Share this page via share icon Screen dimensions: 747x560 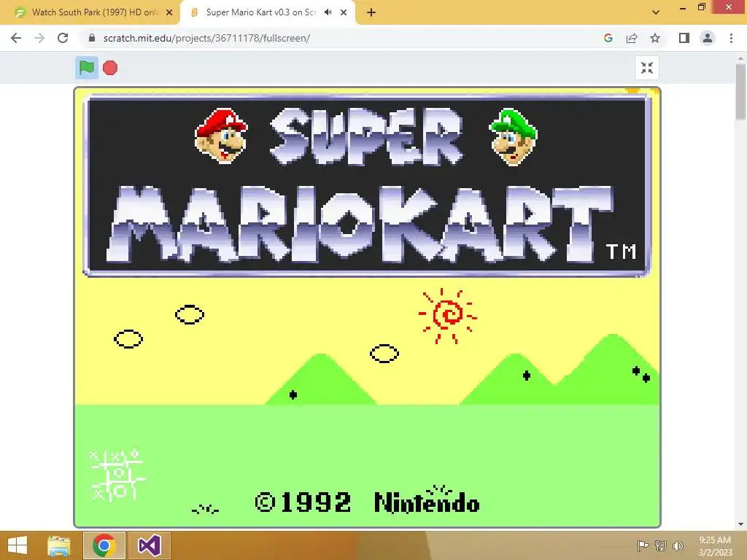(x=632, y=38)
